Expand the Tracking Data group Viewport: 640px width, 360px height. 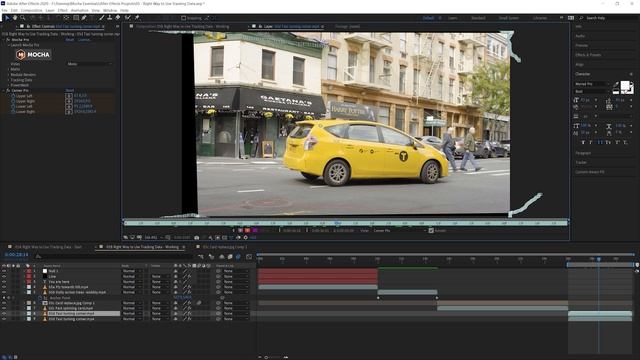(9, 80)
